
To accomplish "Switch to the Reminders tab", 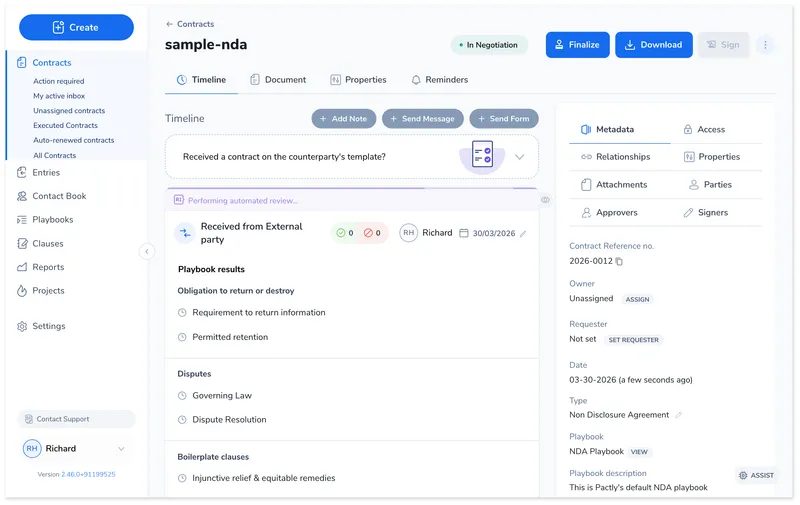I will pos(439,80).
